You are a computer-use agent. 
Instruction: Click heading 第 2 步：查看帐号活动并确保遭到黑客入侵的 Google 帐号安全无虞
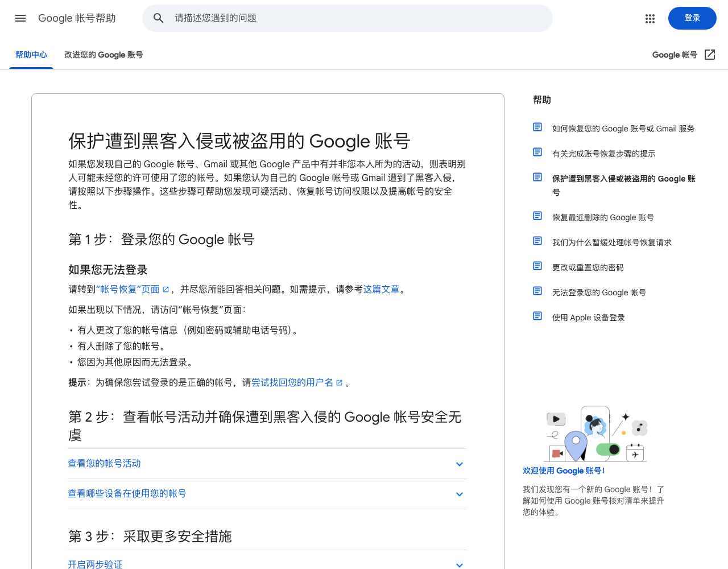point(265,426)
